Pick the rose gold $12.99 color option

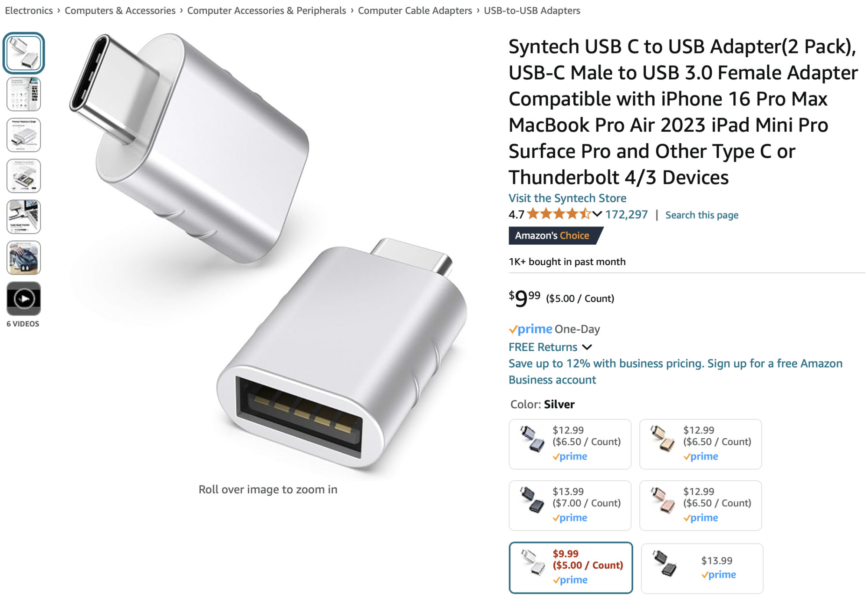coord(700,505)
